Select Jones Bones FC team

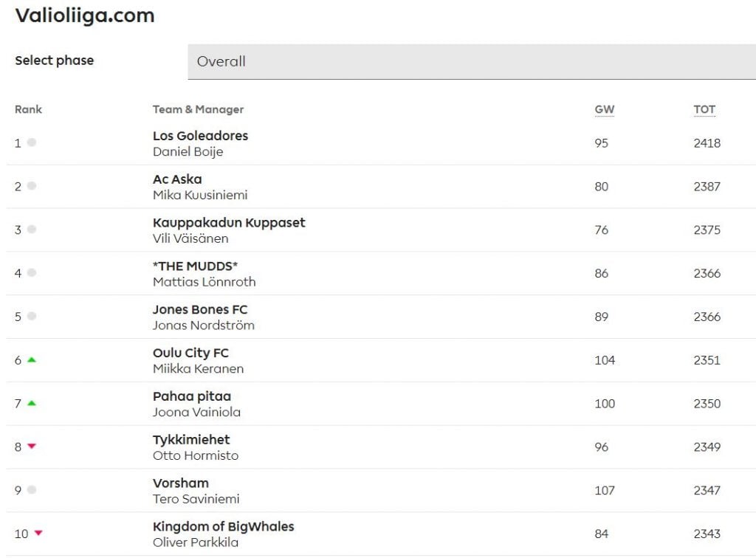(x=200, y=310)
